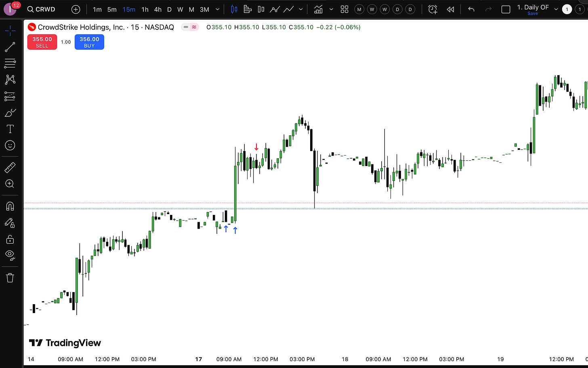
Task: Switch to the 3M timeframe
Action: click(205, 9)
